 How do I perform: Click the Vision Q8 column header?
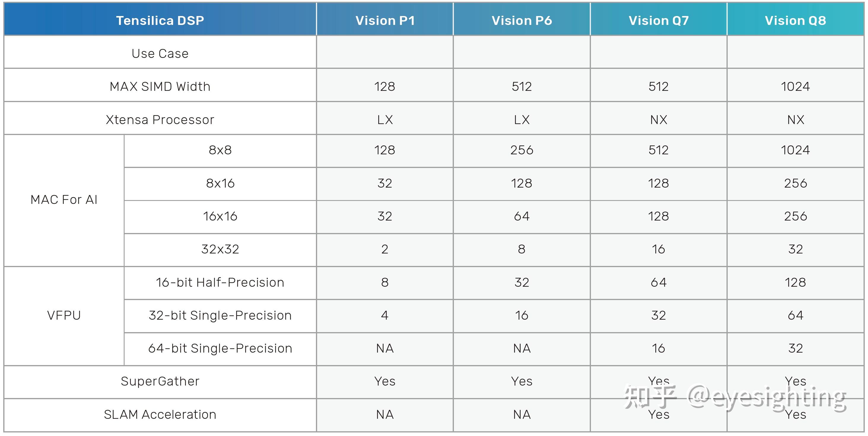795,20
